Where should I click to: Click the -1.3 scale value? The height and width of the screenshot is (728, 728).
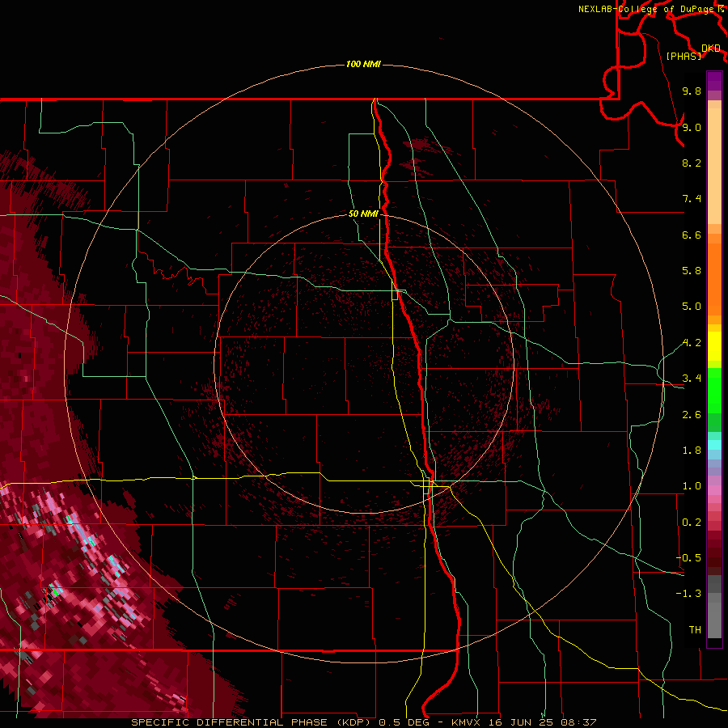[x=688, y=594]
